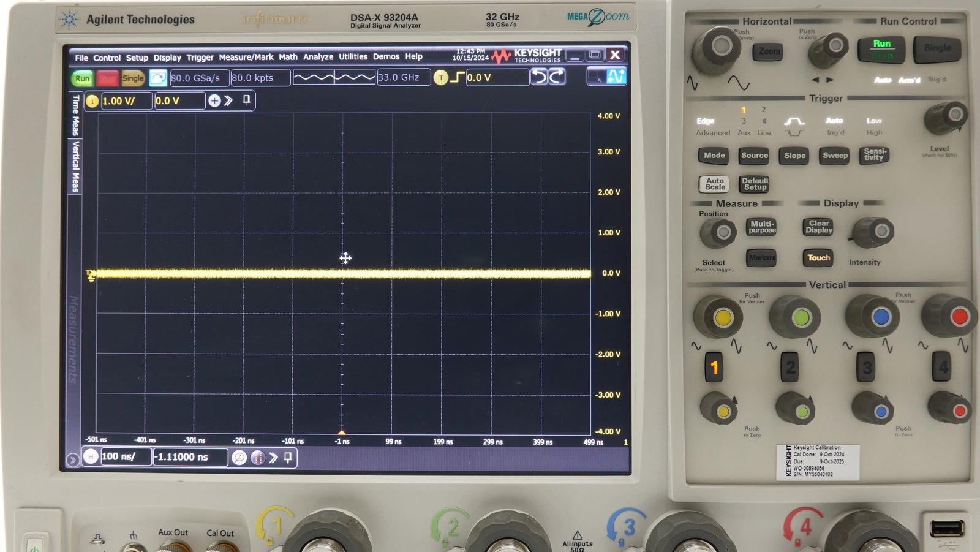Open the Trigger menu

click(200, 58)
